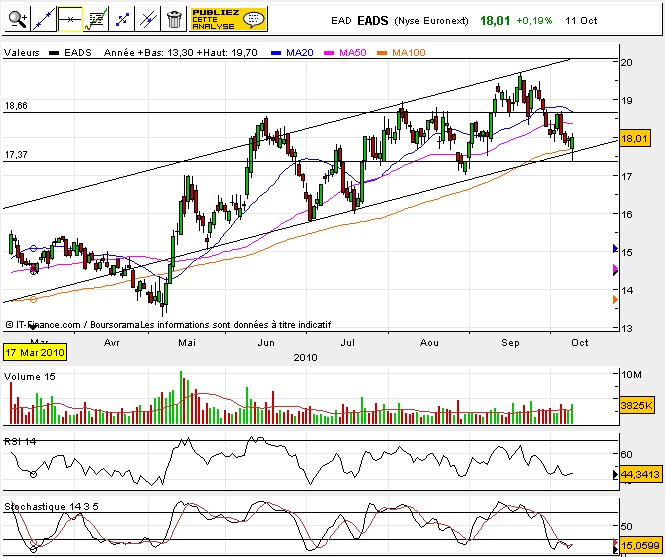Image resolution: width=666 pixels, height=557 pixels.
Task: Click the 20 price axis label
Action: pyautogui.click(x=626, y=62)
